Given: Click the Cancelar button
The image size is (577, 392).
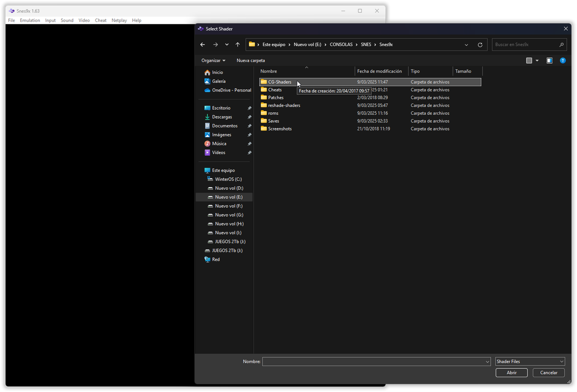Looking at the screenshot, I should tap(548, 373).
